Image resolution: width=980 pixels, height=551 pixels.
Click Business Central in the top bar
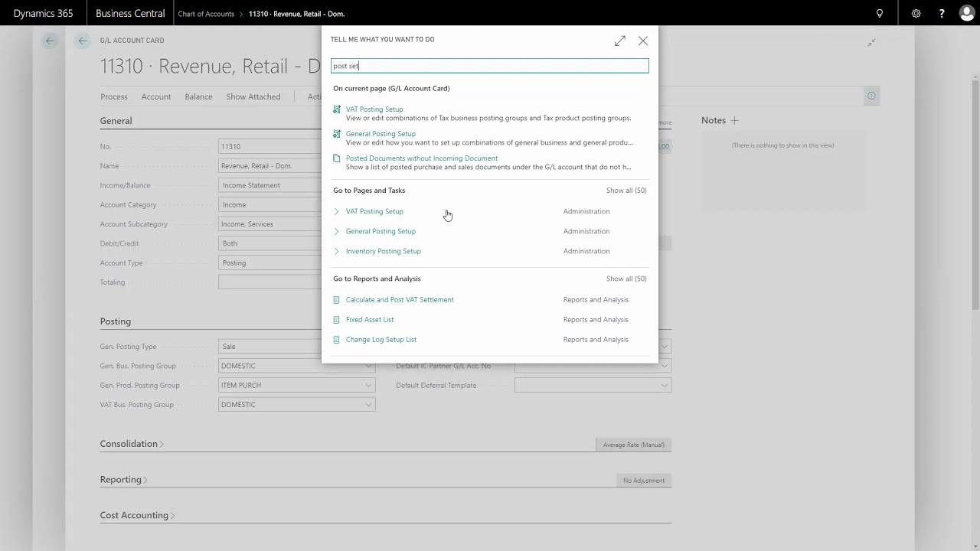(130, 14)
